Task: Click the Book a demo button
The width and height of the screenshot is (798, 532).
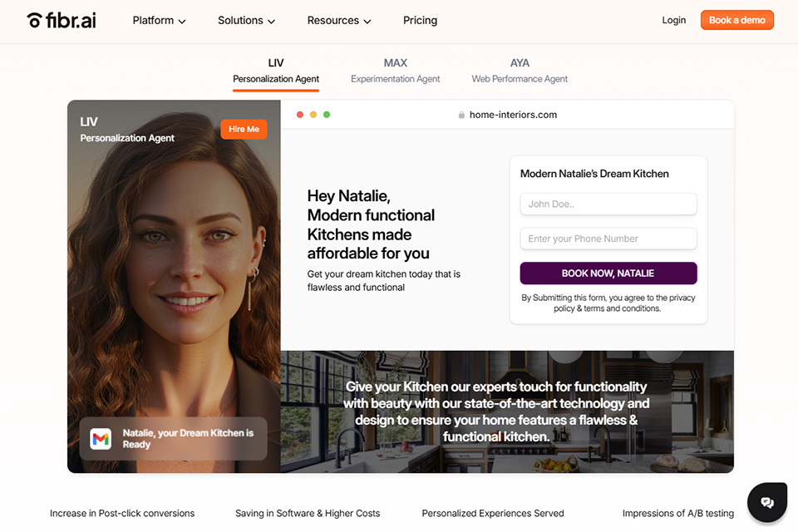Action: click(x=737, y=20)
